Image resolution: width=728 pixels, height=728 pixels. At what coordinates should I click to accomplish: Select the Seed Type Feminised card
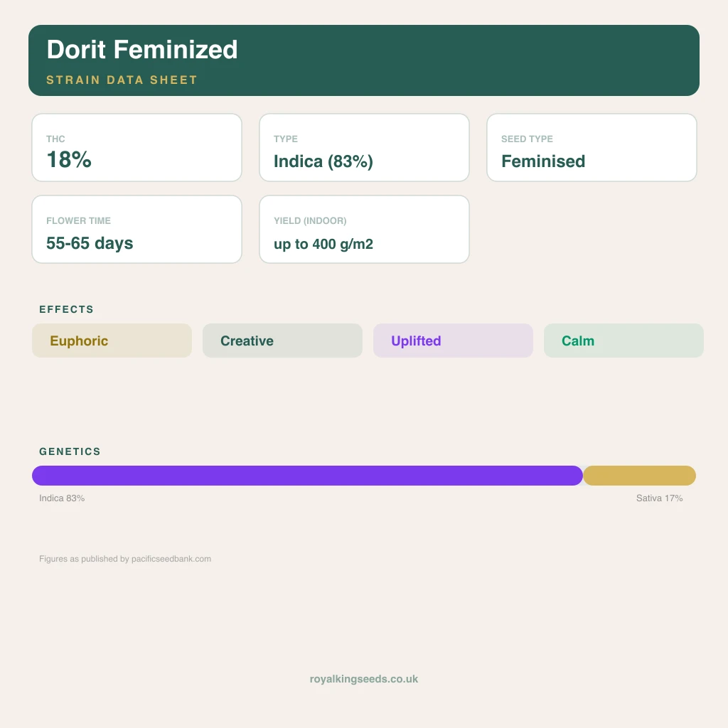click(591, 148)
